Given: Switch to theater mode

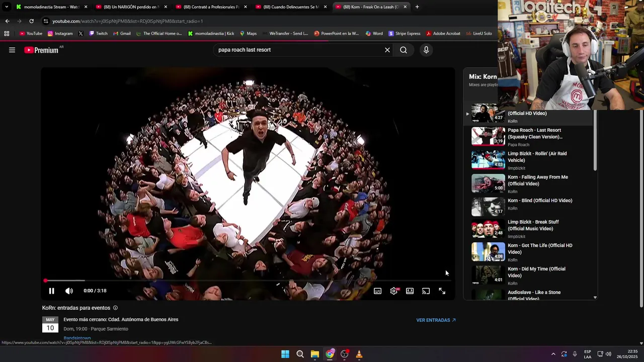Looking at the screenshot, I should (410, 291).
